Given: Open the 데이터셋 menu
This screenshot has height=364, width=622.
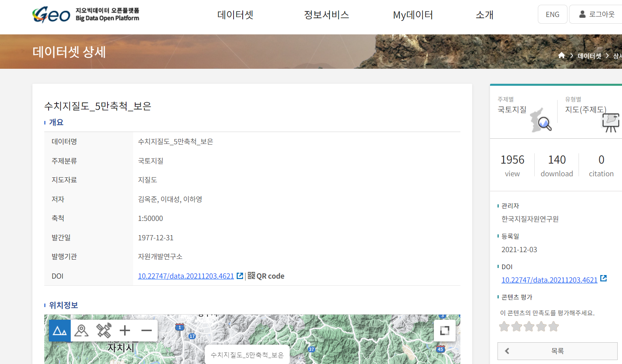Looking at the screenshot, I should 235,15.
